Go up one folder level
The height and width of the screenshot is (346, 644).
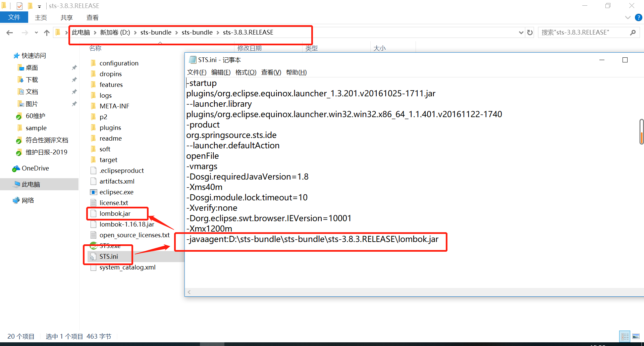[47, 33]
